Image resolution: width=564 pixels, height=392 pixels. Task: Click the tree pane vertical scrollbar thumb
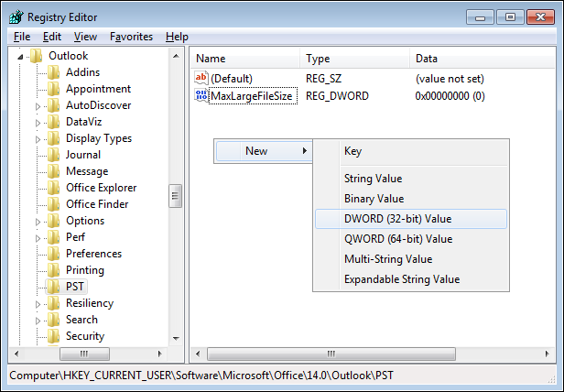(175, 196)
